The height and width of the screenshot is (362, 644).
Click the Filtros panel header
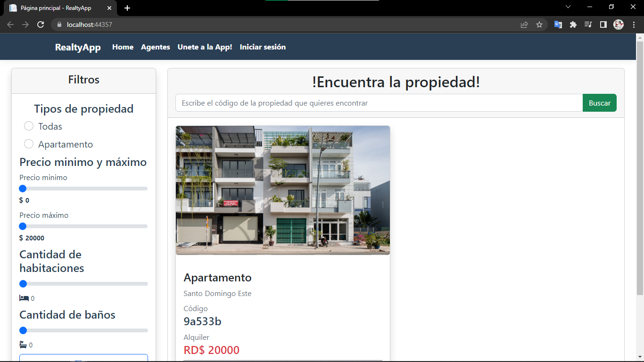click(x=83, y=80)
